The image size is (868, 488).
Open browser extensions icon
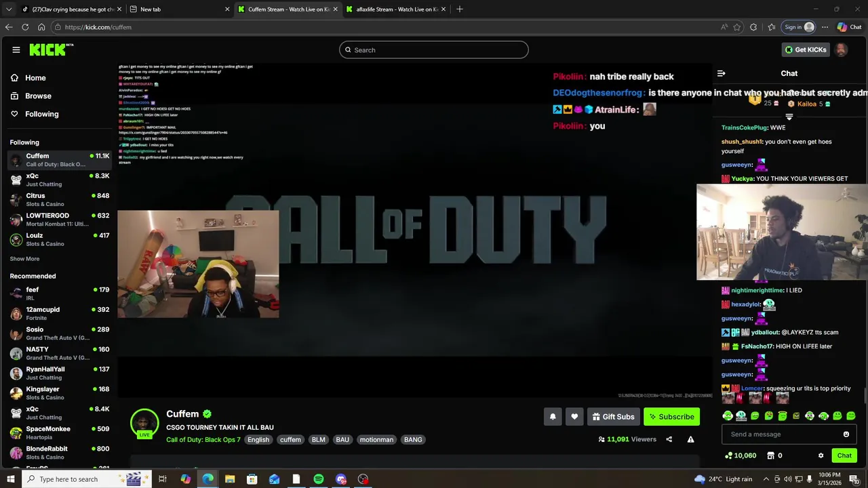[x=753, y=27]
